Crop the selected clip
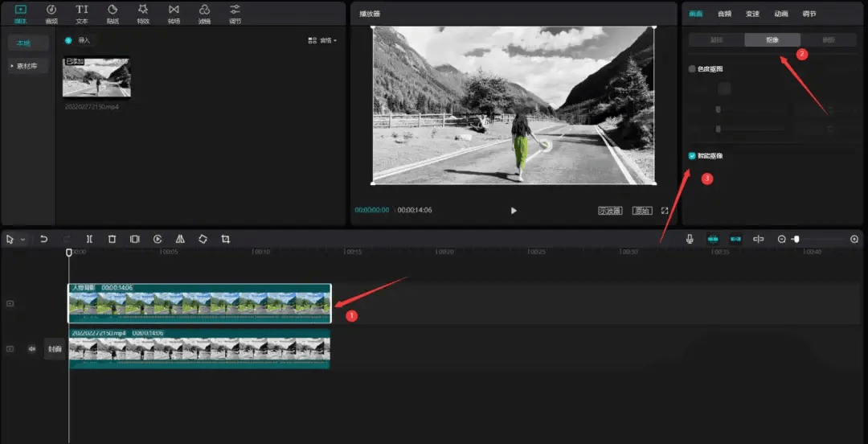This screenshot has height=444, width=868. point(225,239)
